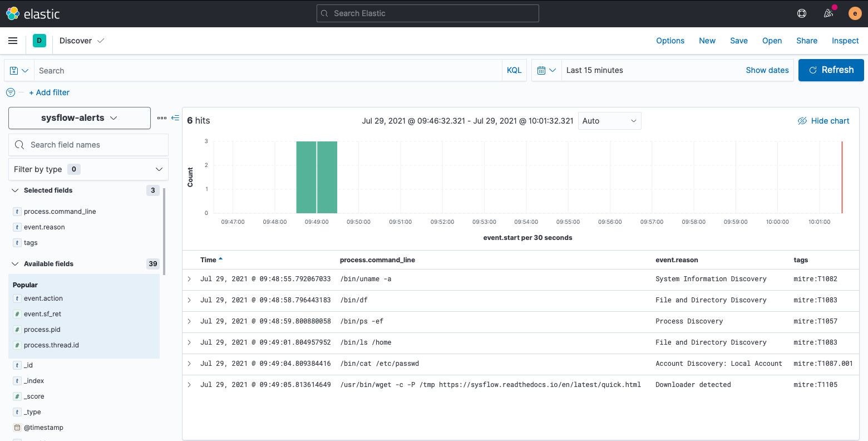Click the event.reason column header
The image size is (868, 441).
677,260
